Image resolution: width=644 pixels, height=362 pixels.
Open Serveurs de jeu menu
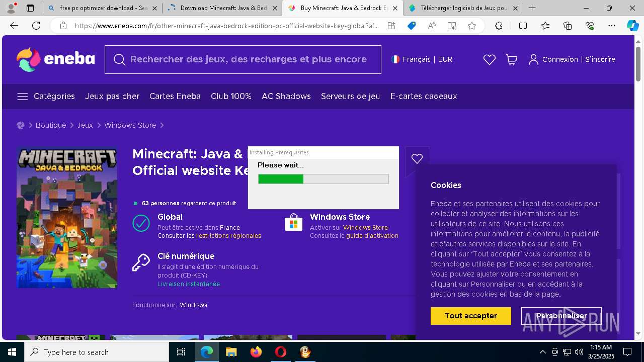tap(351, 96)
